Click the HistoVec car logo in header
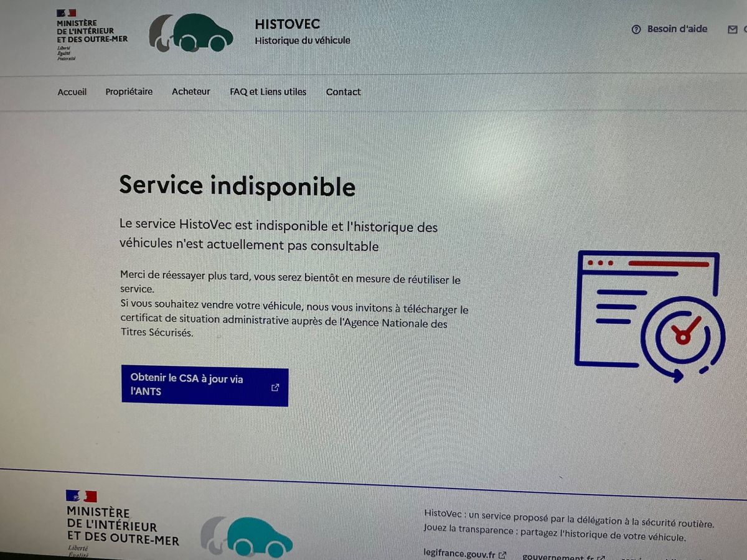This screenshot has height=560, width=747. 190,33
